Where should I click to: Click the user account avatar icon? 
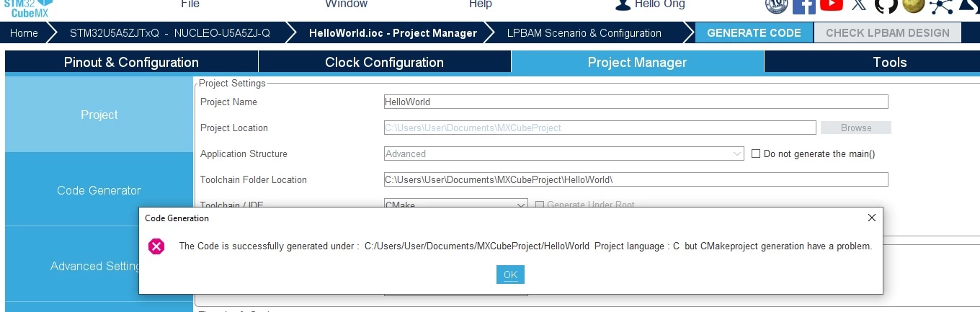pyautogui.click(x=623, y=4)
